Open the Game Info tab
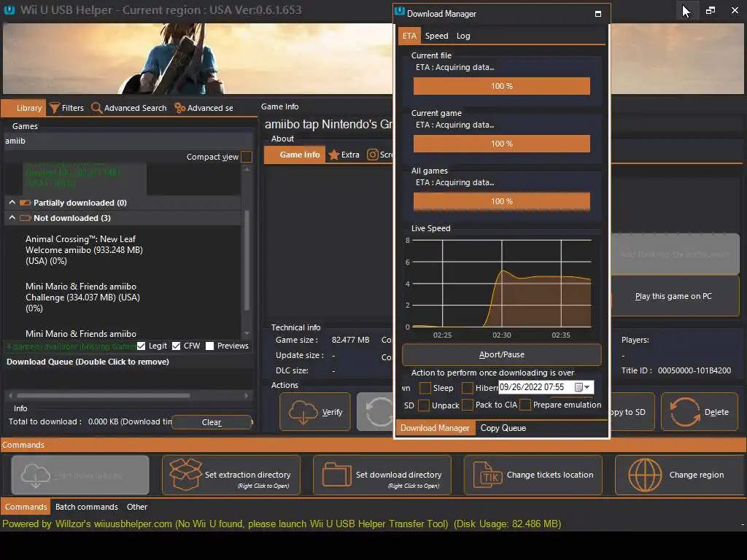The height and width of the screenshot is (560, 747). click(x=295, y=155)
